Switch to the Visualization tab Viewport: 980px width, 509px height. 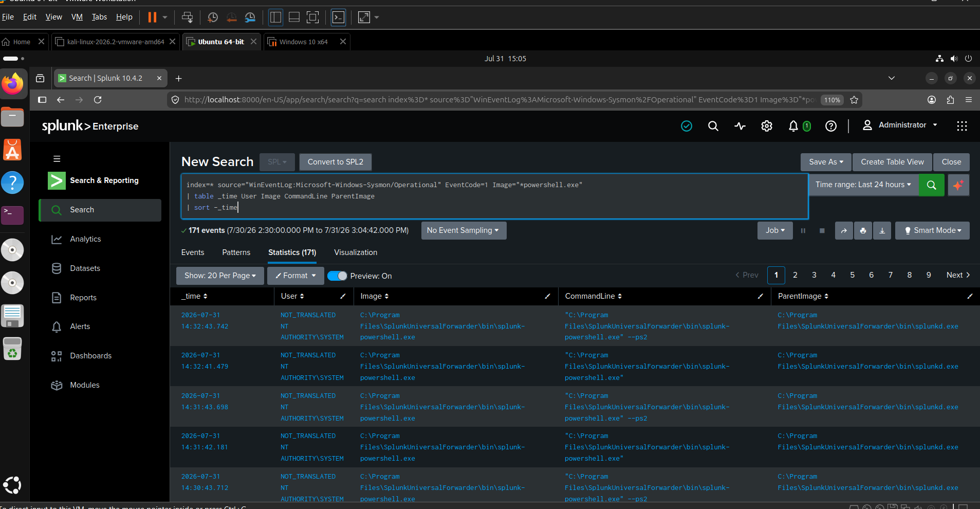point(356,252)
